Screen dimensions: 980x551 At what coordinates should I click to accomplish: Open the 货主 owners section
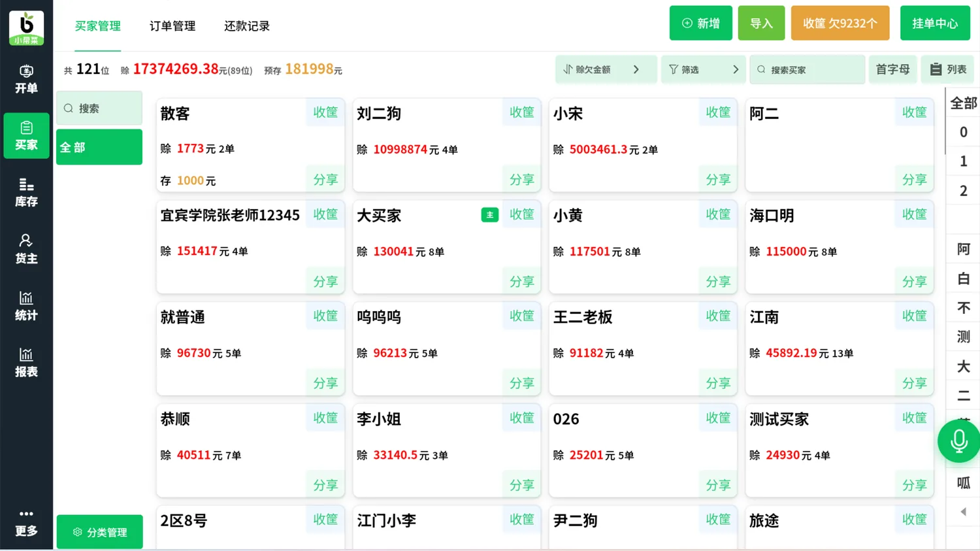coord(26,249)
